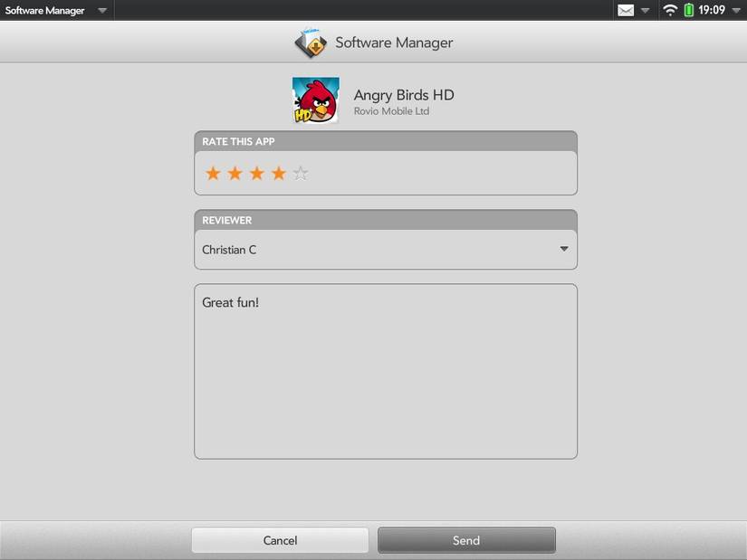Set rating to one star
Image resolution: width=747 pixels, height=560 pixels.
pos(213,174)
